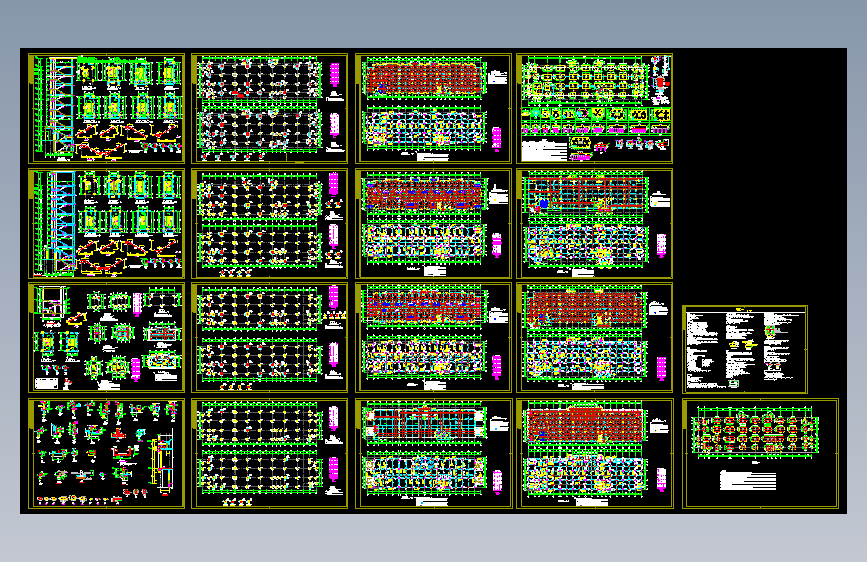
Task: Select the third-row second-column column plan sheet
Action: tap(269, 337)
